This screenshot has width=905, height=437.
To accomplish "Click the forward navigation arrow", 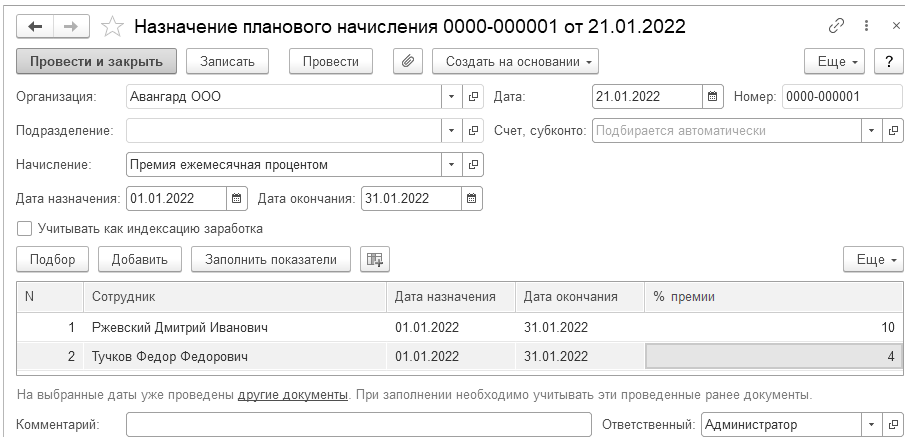I will point(71,25).
